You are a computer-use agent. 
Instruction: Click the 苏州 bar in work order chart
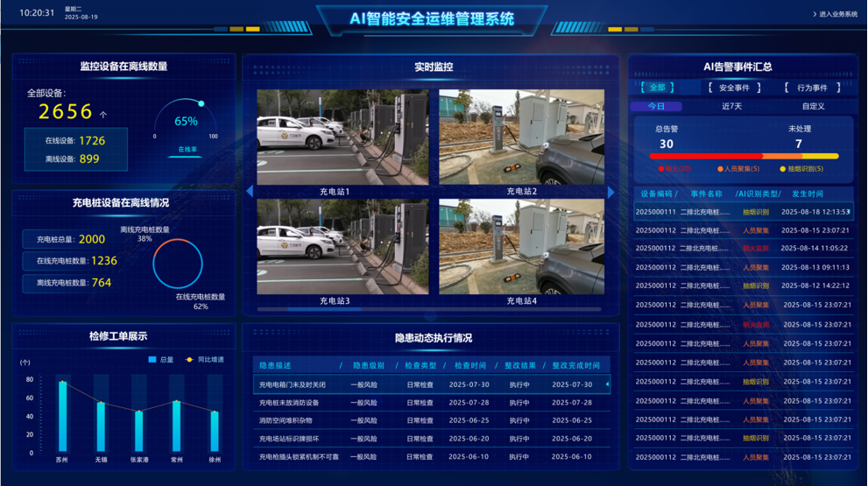coord(62,416)
